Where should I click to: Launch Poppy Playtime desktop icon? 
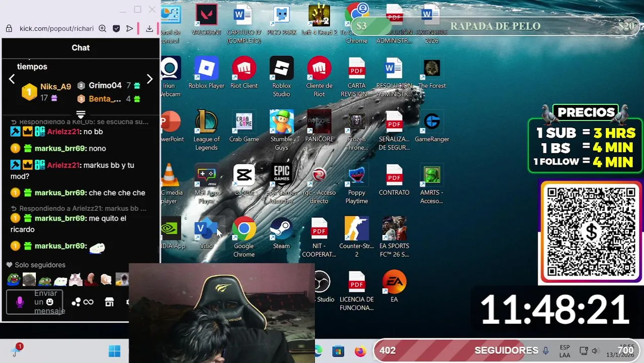356,185
